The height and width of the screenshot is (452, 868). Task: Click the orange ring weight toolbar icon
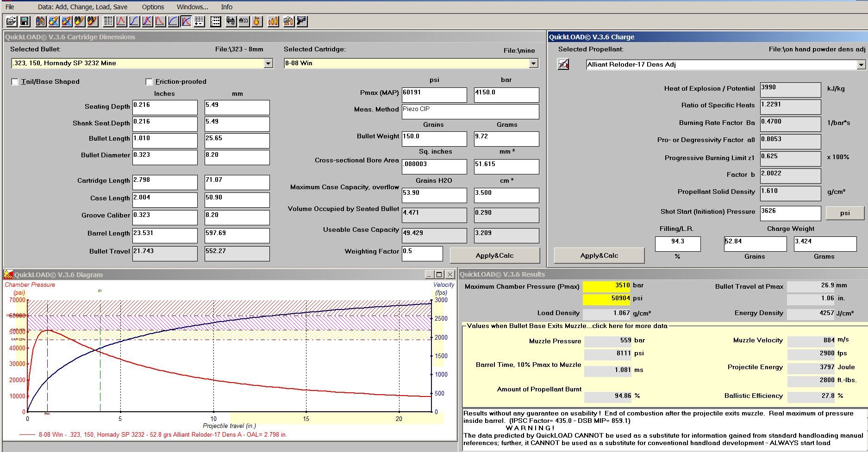click(x=256, y=21)
